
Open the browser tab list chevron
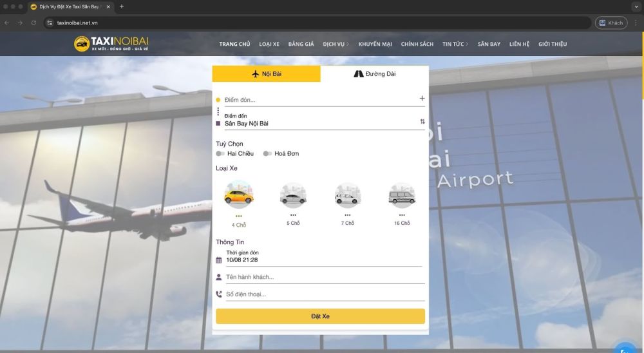pyautogui.click(x=636, y=6)
